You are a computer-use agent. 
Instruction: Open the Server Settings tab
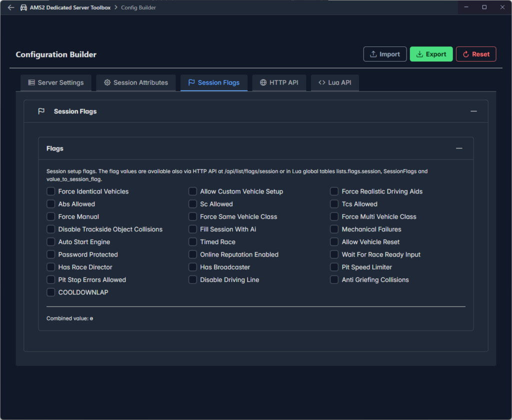pyautogui.click(x=56, y=82)
